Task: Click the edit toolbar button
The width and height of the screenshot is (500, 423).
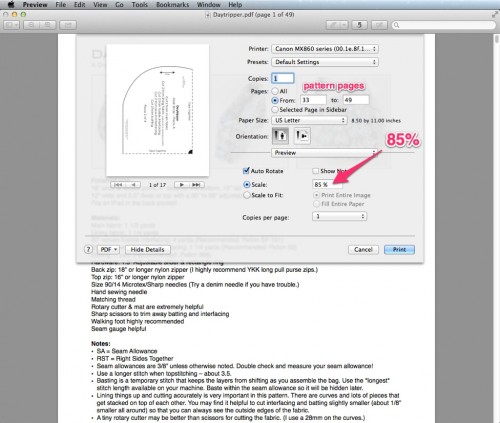Action: pos(379,25)
